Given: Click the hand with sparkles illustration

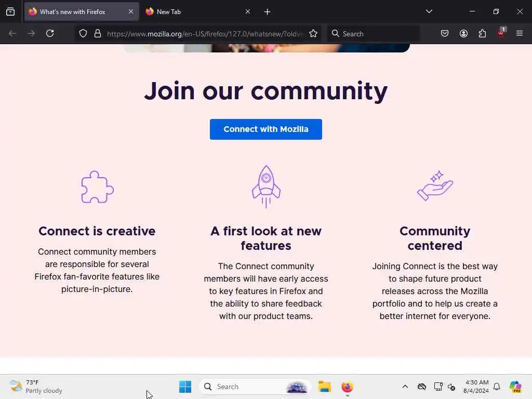Looking at the screenshot, I should point(435,185).
